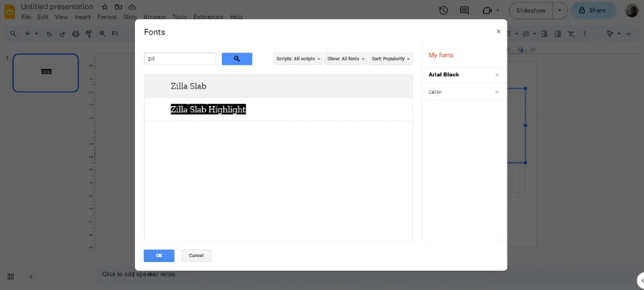Click the move to folder icon
644x290 pixels.
118,7
